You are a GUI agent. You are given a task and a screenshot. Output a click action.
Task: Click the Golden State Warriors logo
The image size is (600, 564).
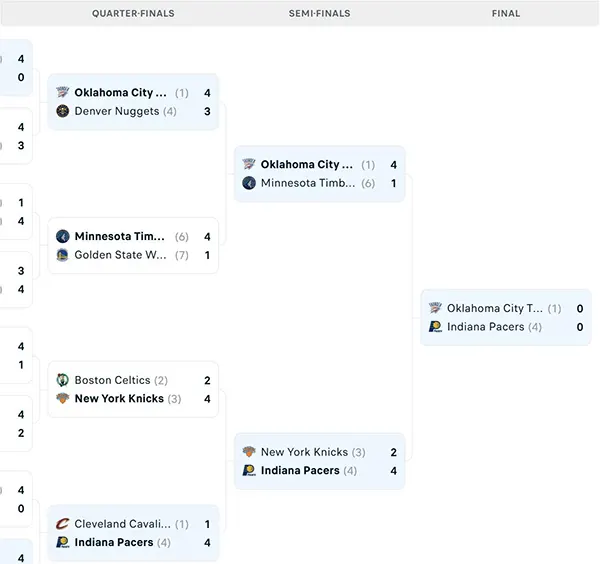(62, 255)
